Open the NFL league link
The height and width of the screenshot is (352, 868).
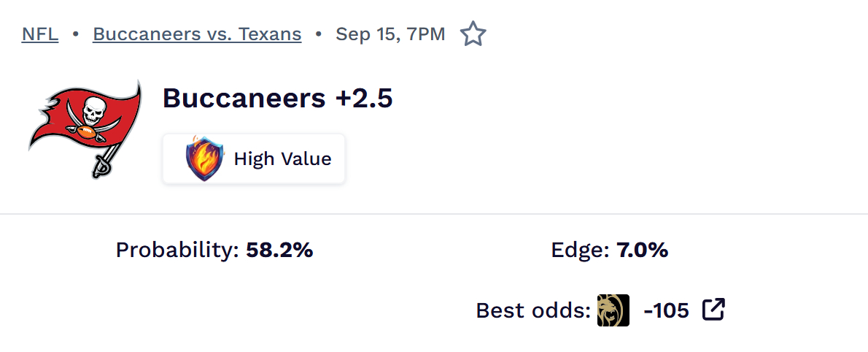(x=40, y=34)
